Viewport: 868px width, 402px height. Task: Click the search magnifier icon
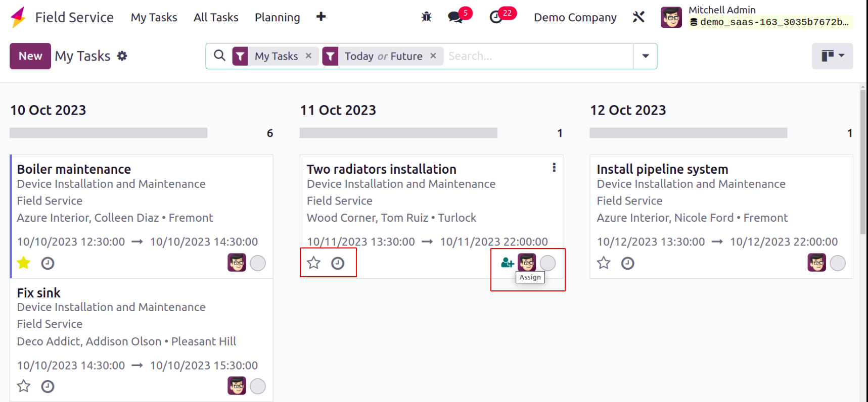click(219, 56)
